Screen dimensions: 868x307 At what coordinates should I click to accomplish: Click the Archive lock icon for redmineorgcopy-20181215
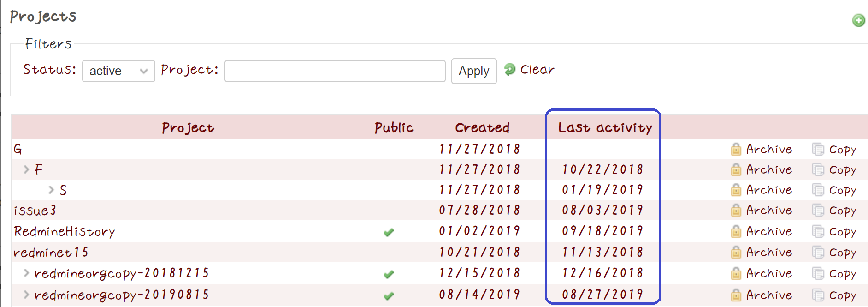(x=736, y=273)
